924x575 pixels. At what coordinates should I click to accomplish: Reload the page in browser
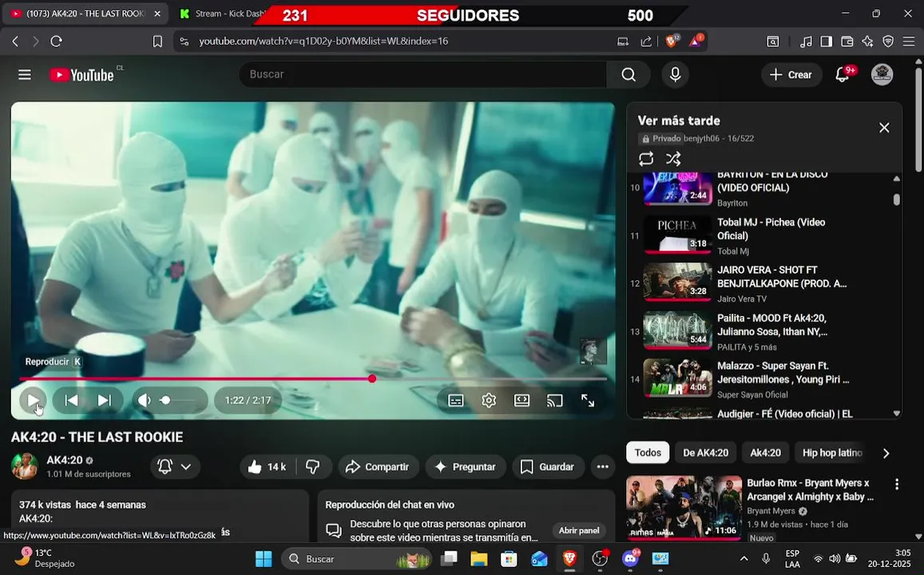coord(56,42)
